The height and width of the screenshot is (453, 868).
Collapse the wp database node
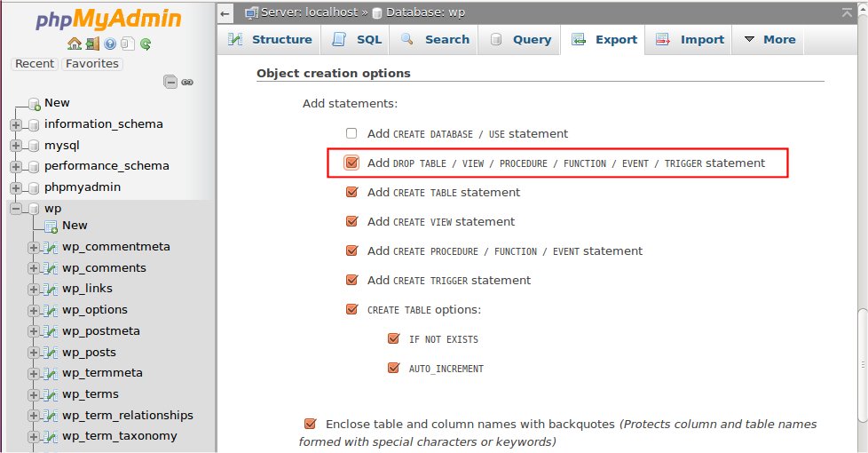point(16,209)
